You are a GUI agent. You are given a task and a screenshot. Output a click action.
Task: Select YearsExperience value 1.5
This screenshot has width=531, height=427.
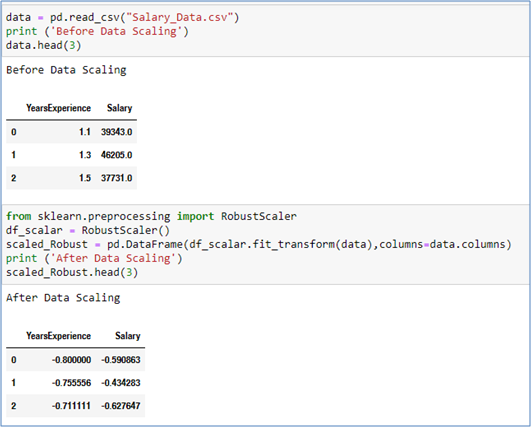[85, 178]
